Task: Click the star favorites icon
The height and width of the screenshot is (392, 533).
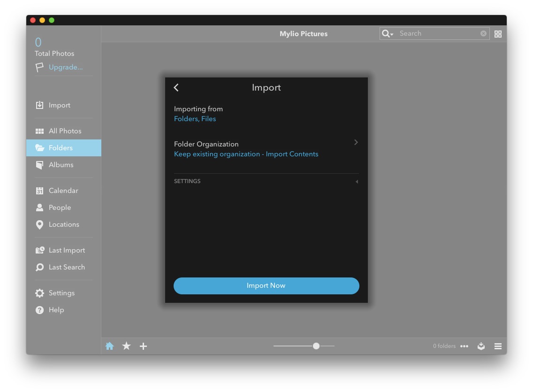Action: [x=127, y=346]
